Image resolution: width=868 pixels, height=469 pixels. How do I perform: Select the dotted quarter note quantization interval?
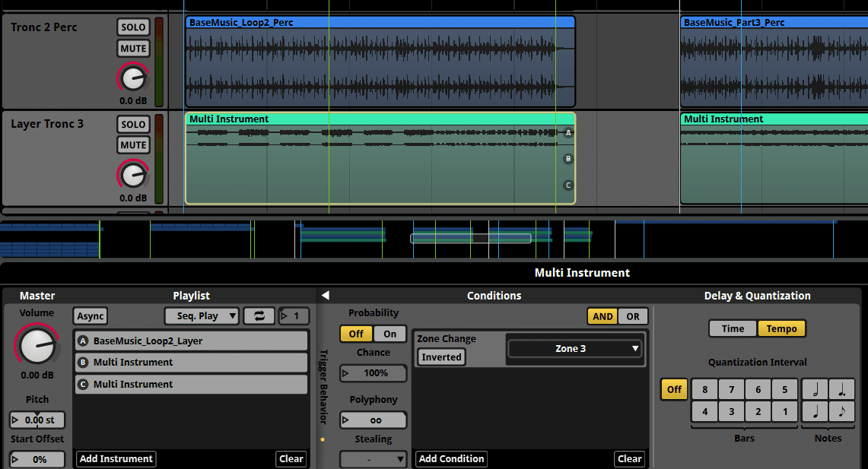coord(841,389)
